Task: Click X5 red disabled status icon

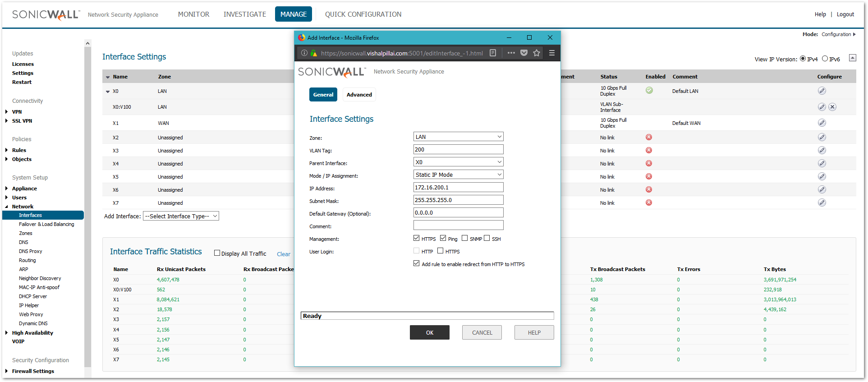Action: click(649, 176)
